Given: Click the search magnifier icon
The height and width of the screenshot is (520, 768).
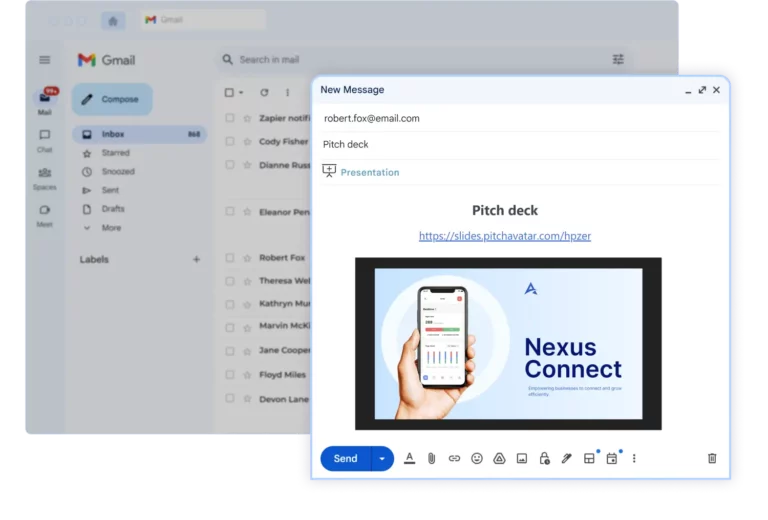Looking at the screenshot, I should (227, 60).
